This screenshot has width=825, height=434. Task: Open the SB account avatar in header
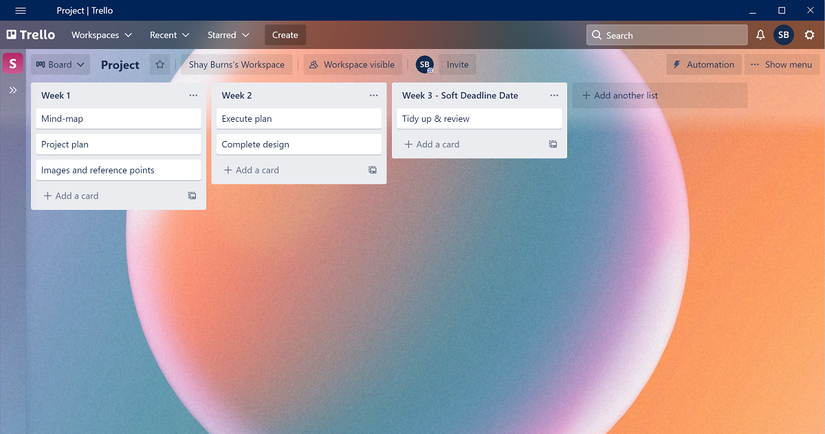pos(783,35)
